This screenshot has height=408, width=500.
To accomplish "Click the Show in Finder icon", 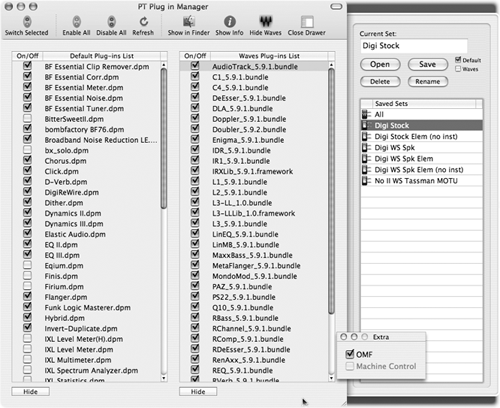I will pyautogui.click(x=189, y=22).
